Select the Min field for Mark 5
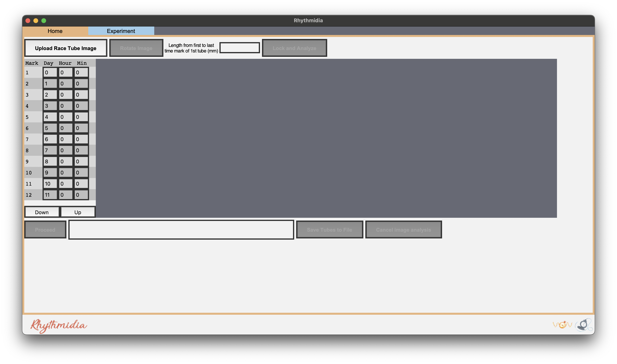Image resolution: width=617 pixels, height=364 pixels. tap(81, 117)
